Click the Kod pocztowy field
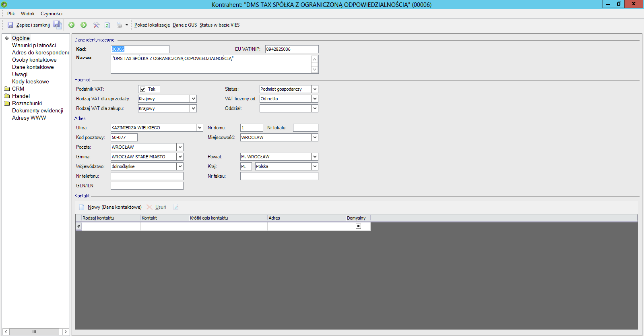 [124, 137]
